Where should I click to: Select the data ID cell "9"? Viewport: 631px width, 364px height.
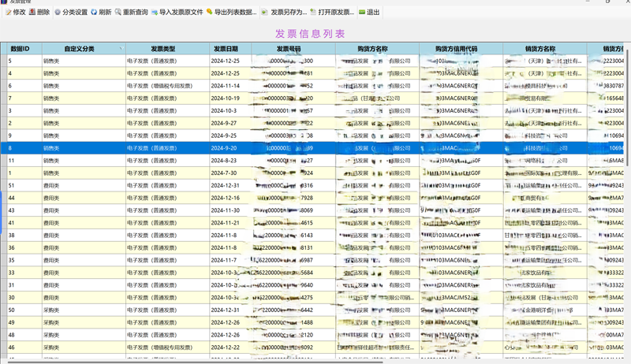pyautogui.click(x=24, y=136)
